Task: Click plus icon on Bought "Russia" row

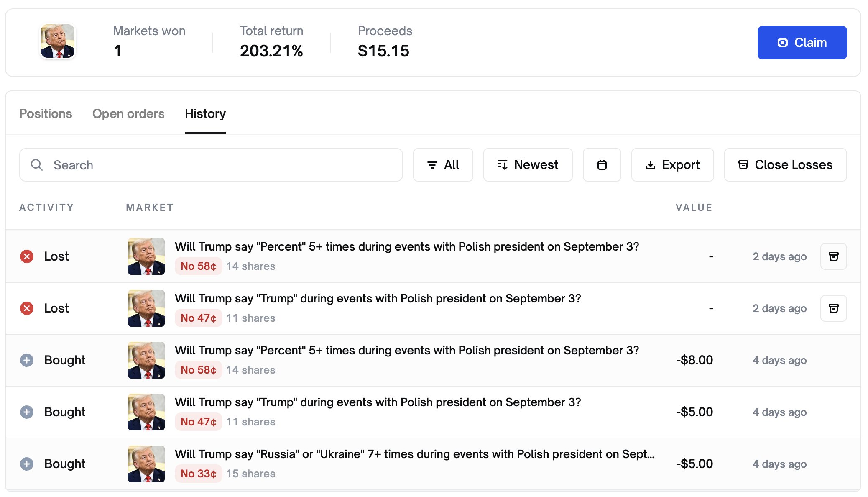Action: point(27,464)
